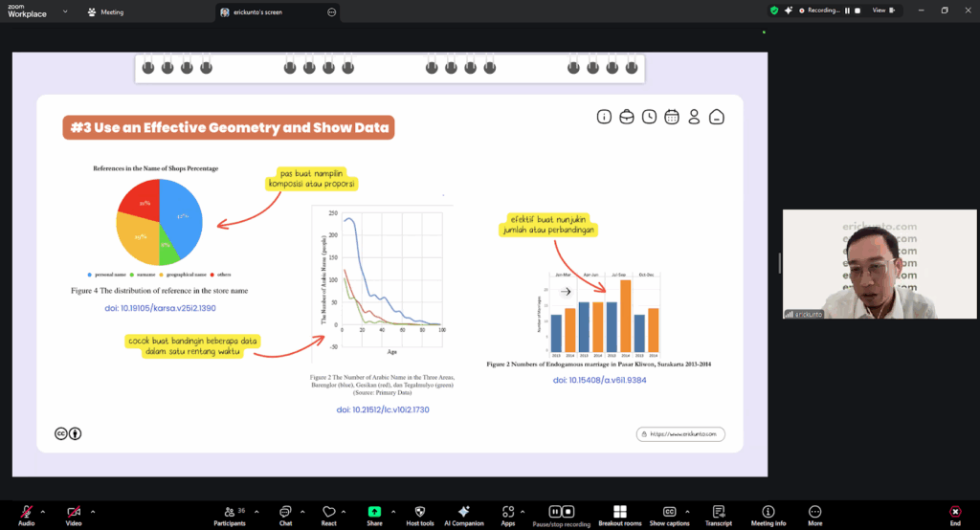Open the Zoom Workplace dropdown chevron

(x=64, y=11)
